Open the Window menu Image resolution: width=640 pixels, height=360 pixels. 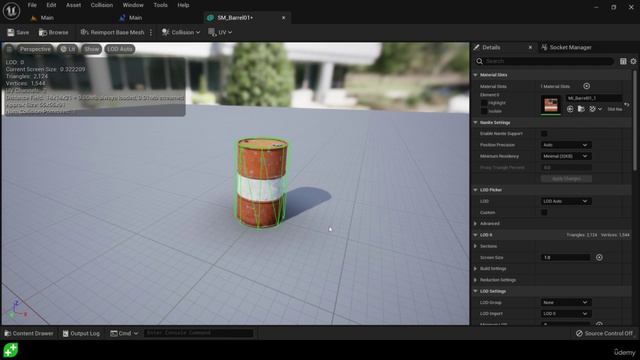(x=133, y=5)
